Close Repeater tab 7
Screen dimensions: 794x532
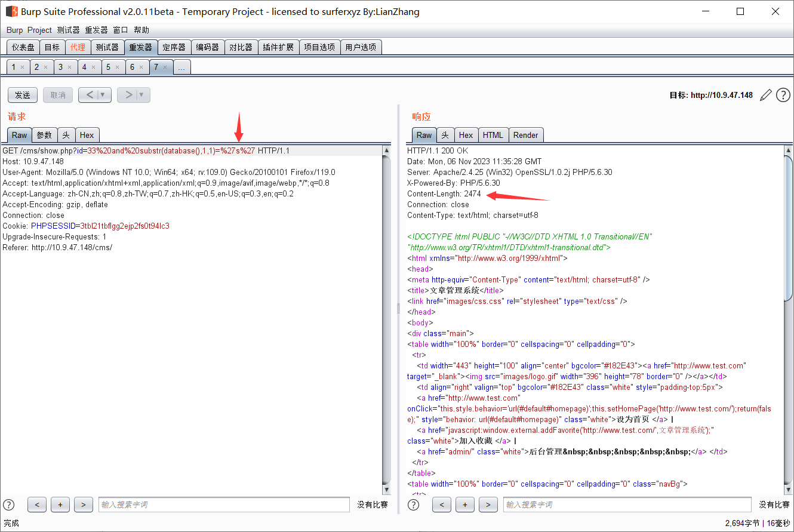click(x=165, y=67)
